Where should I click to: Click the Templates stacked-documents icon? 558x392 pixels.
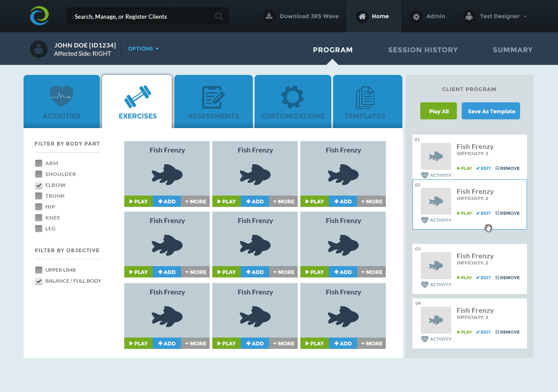(x=365, y=98)
